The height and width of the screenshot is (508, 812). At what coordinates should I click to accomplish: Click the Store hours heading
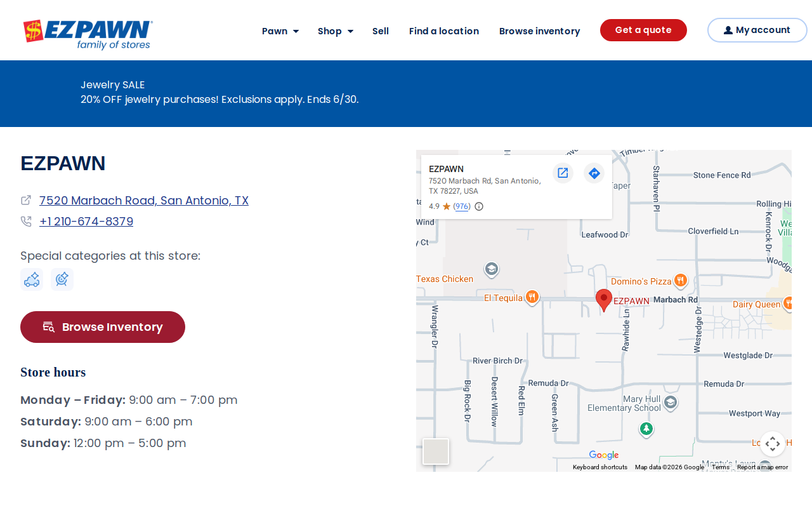tap(53, 372)
